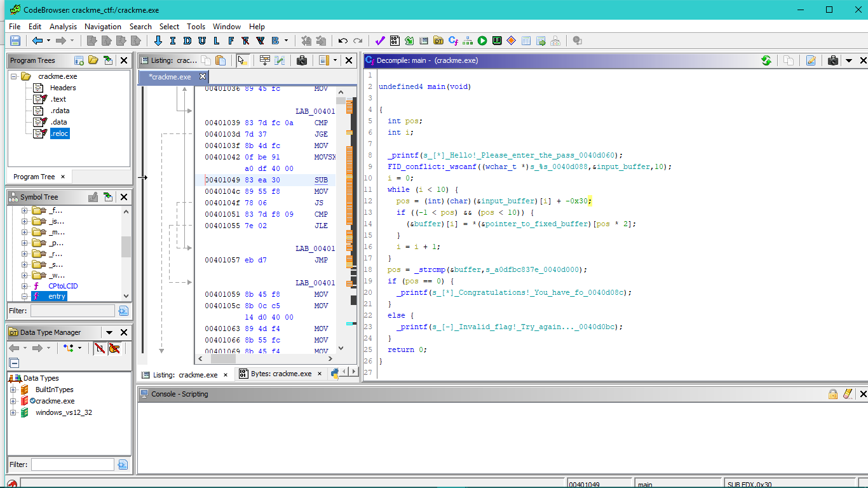868x488 pixels.
Task: Copy decompiled code via the Decompile panel copy icon
Action: click(x=788, y=60)
